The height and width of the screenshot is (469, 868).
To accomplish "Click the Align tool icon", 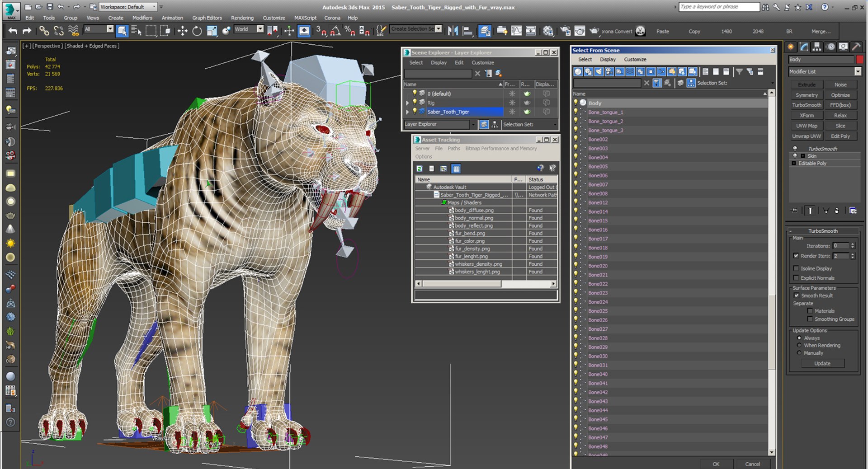I will (467, 31).
